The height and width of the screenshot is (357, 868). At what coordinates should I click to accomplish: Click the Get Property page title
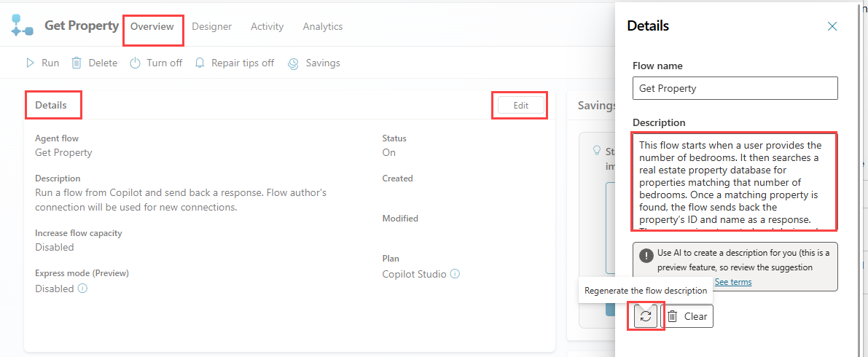point(82,25)
